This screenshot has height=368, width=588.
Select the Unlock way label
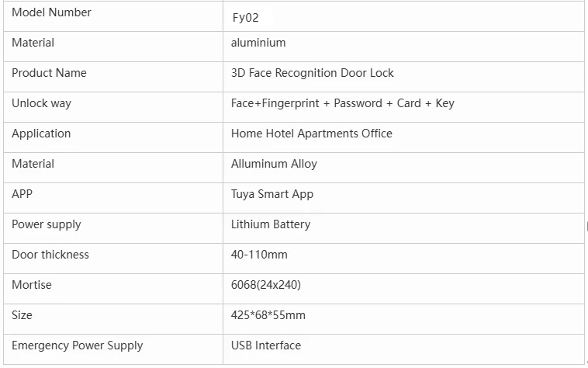41,103
